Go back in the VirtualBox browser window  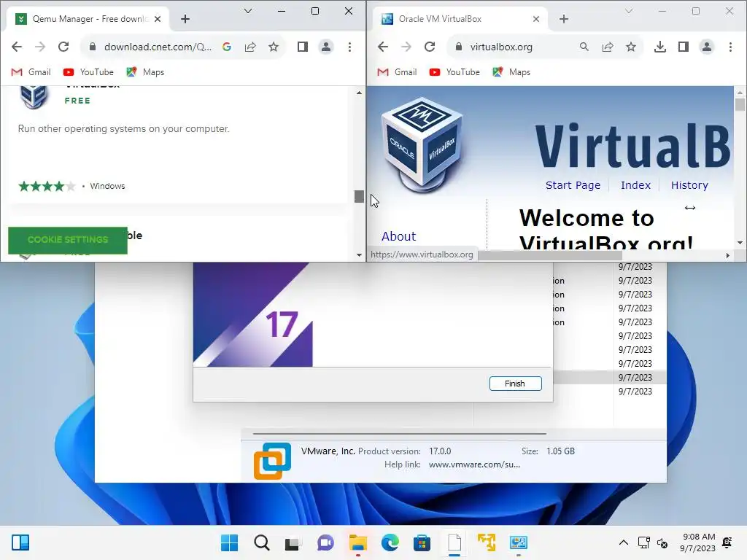click(x=383, y=47)
